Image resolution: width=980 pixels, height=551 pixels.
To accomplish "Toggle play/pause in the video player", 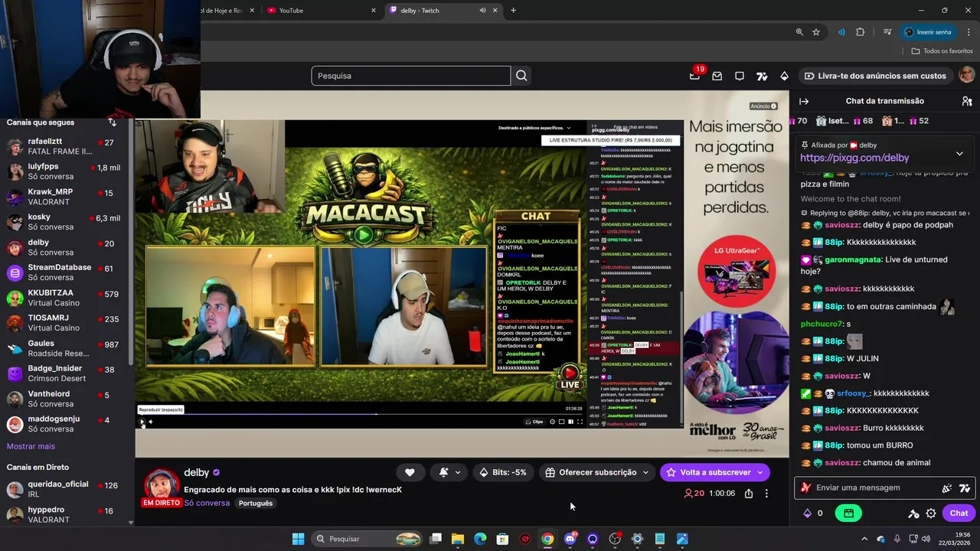I will pyautogui.click(x=142, y=422).
